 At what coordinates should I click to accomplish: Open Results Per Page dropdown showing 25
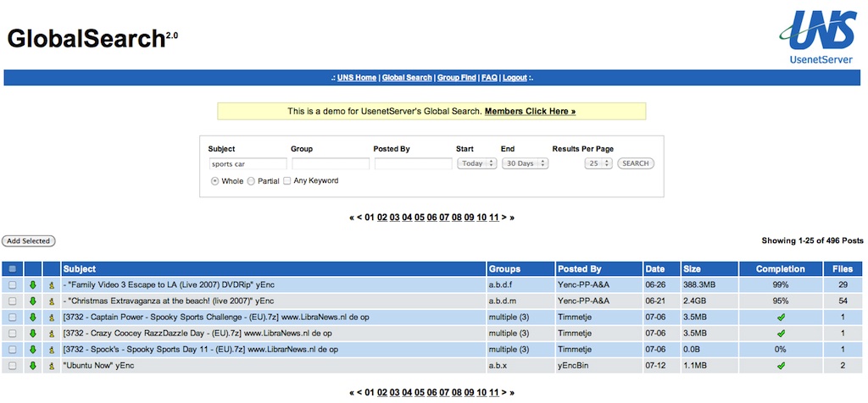click(x=598, y=163)
